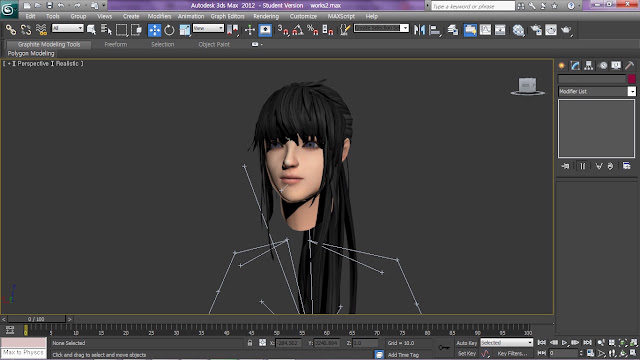Switch to the Hierarchy command panel tab
640x360 pixels.
coord(589,65)
